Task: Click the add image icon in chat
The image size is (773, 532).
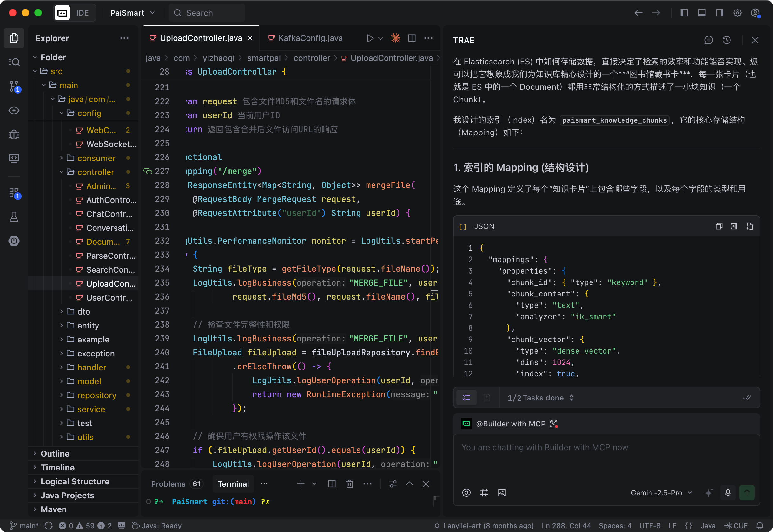Action: [x=502, y=493]
